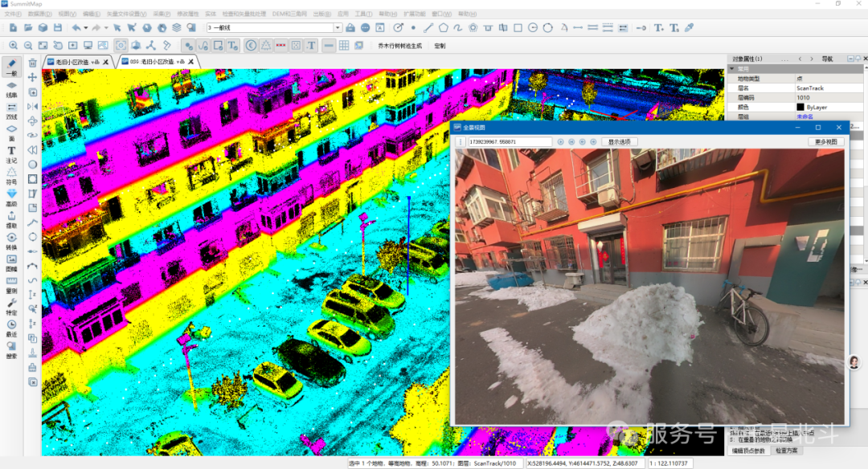This screenshot has width=868, height=469.
Task: Click the red dashed line icon
Action: (x=281, y=45)
